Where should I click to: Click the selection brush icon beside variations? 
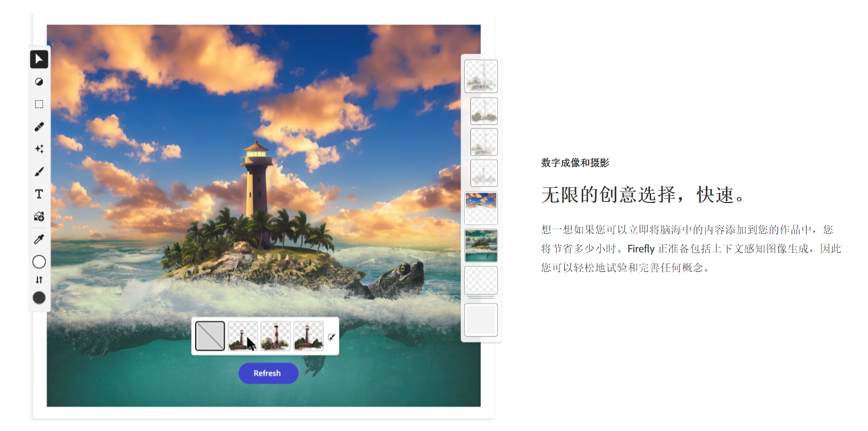(331, 337)
